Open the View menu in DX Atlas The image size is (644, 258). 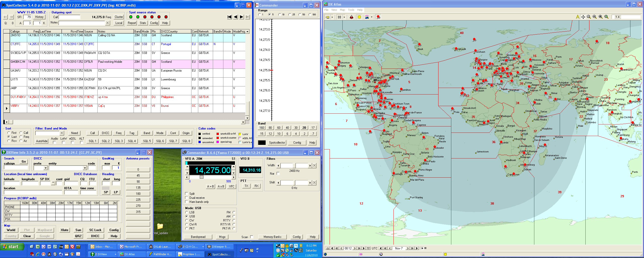(x=334, y=10)
